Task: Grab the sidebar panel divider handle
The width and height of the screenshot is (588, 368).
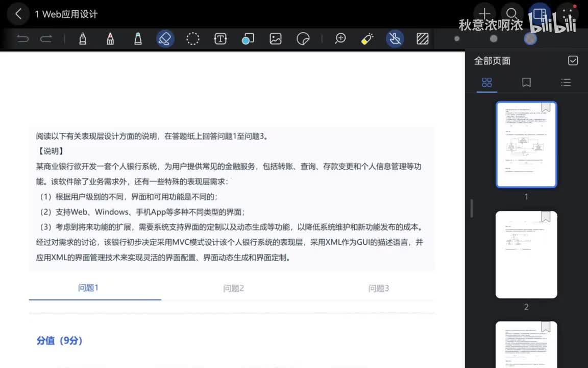Action: (472, 208)
